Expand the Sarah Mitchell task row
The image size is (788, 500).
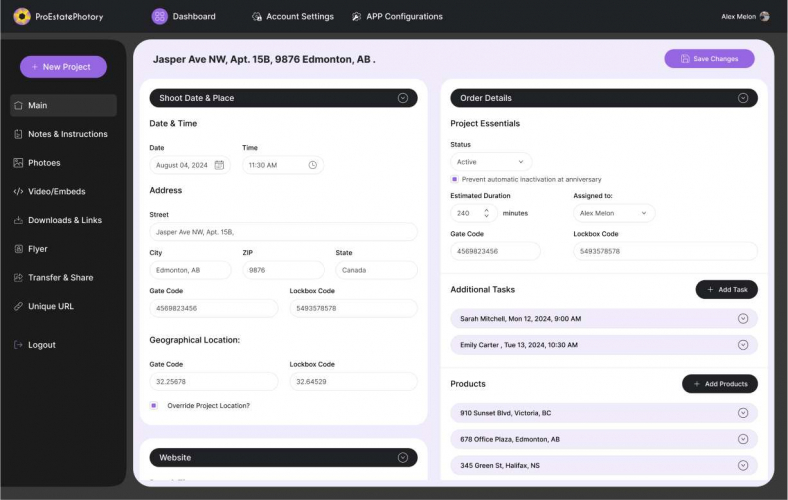[x=743, y=319]
